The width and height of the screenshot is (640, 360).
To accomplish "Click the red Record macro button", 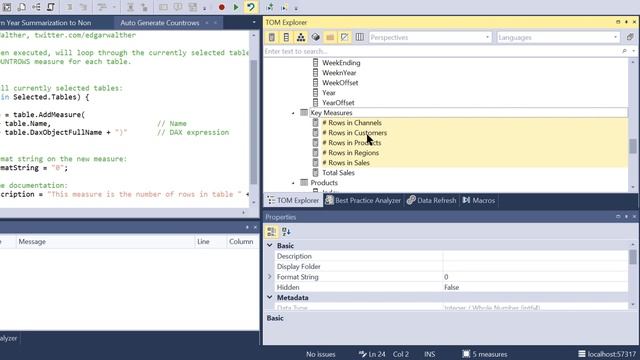I will click(222, 7).
